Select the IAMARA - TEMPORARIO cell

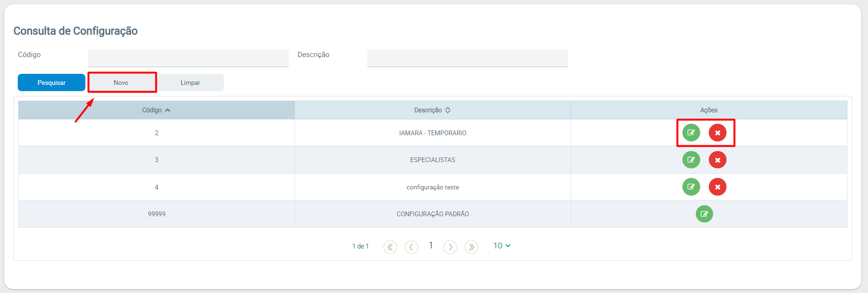(x=433, y=133)
